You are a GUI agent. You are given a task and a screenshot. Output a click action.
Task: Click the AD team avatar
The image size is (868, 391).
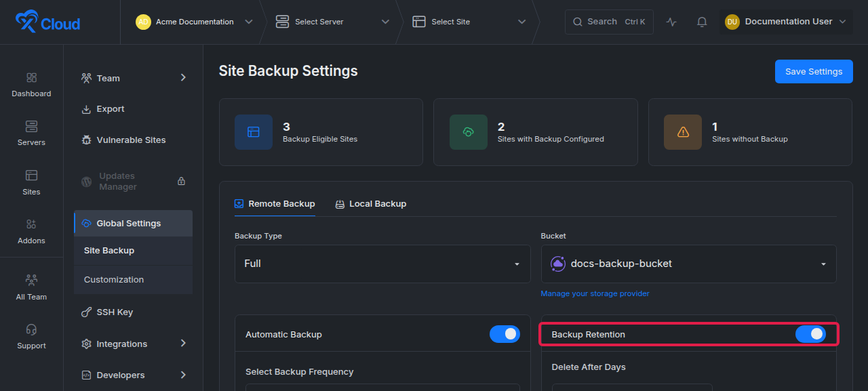tap(143, 22)
